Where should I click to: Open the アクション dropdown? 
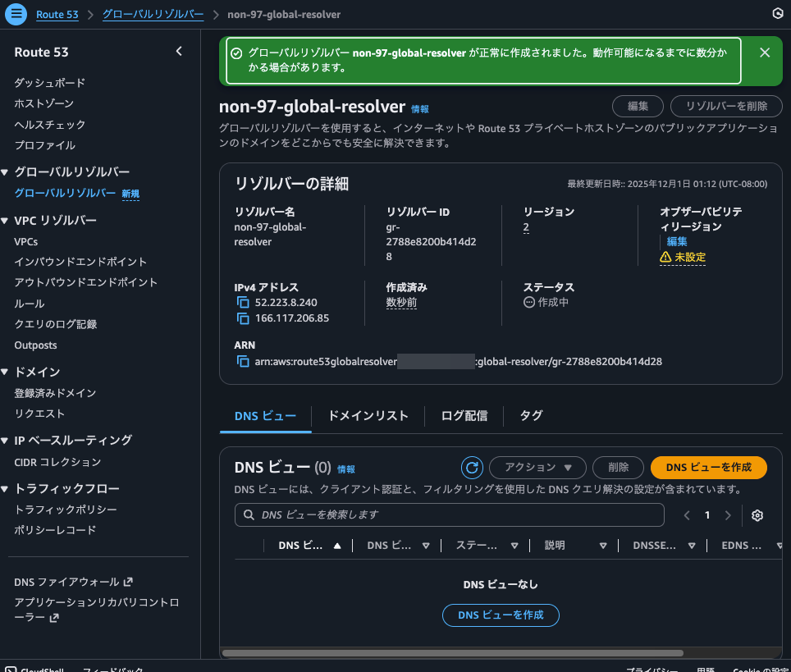point(537,468)
